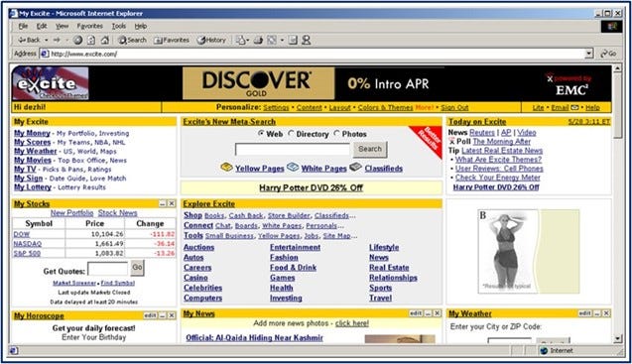632x364 pixels.
Task: Minimize the My Weather panel
Action: pyautogui.click(x=597, y=313)
